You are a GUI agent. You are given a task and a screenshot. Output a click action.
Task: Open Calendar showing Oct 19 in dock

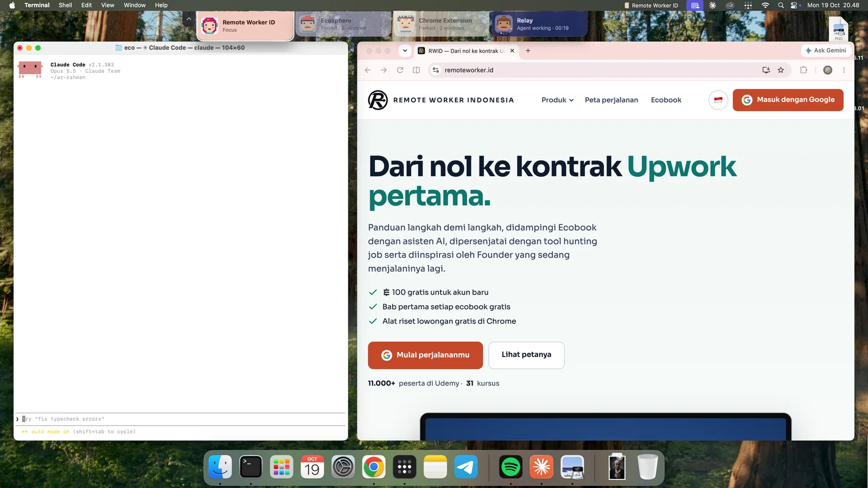[312, 467]
